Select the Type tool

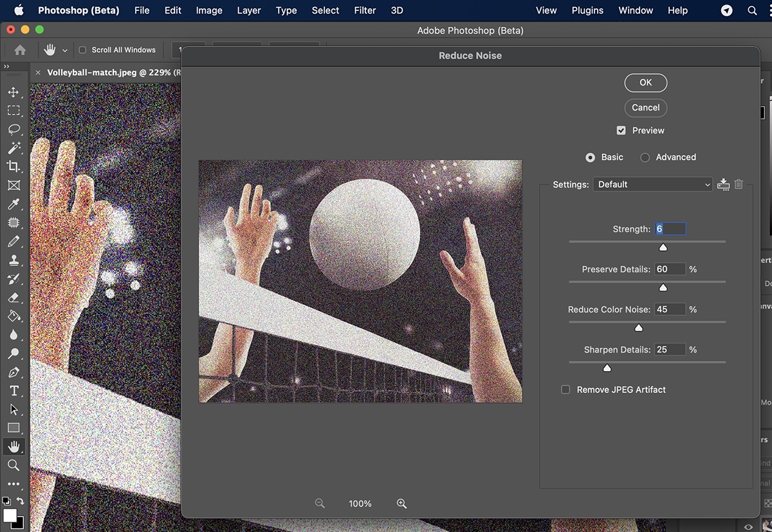14,391
